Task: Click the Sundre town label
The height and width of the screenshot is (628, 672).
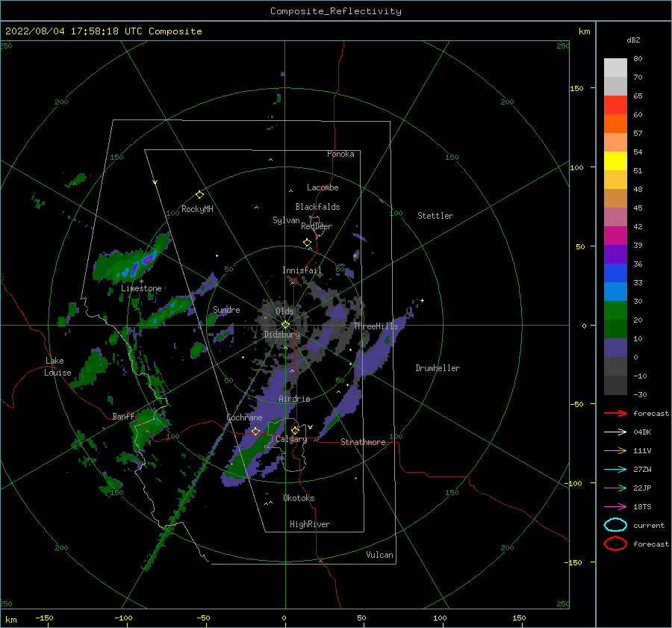Action: [x=226, y=309]
